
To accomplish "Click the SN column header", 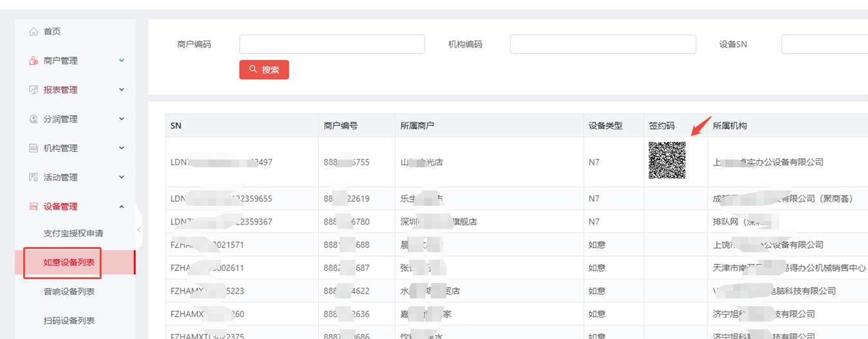I will (x=242, y=126).
